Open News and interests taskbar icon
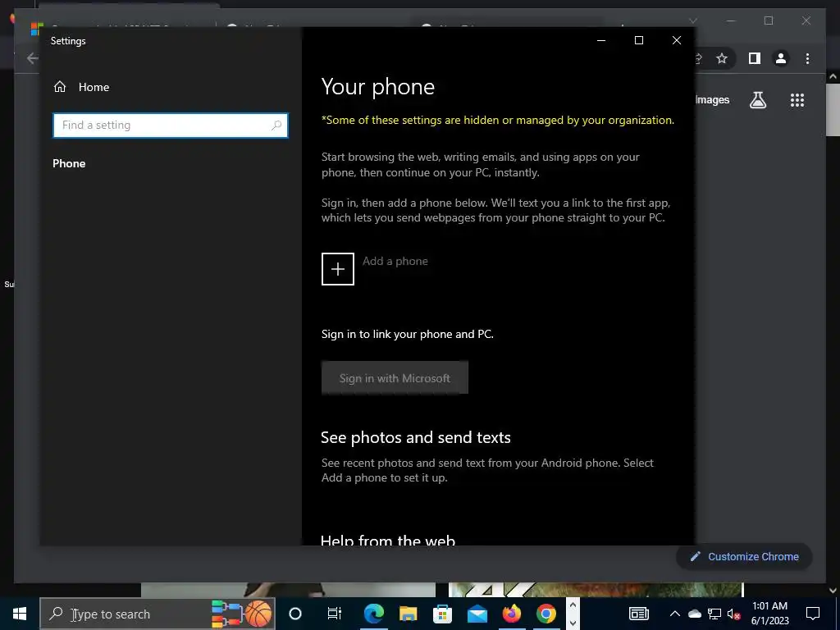The width and height of the screenshot is (840, 630). [x=638, y=614]
